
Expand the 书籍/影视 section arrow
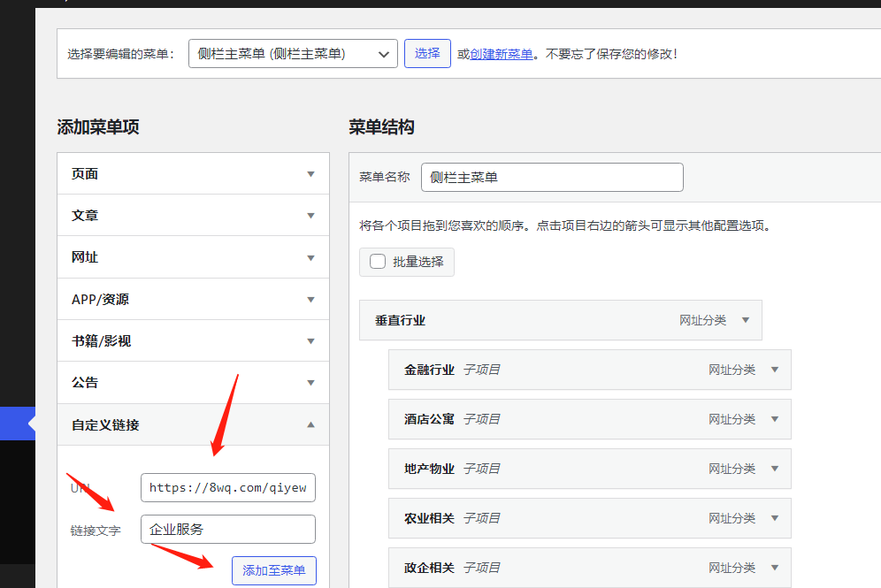[x=310, y=341]
